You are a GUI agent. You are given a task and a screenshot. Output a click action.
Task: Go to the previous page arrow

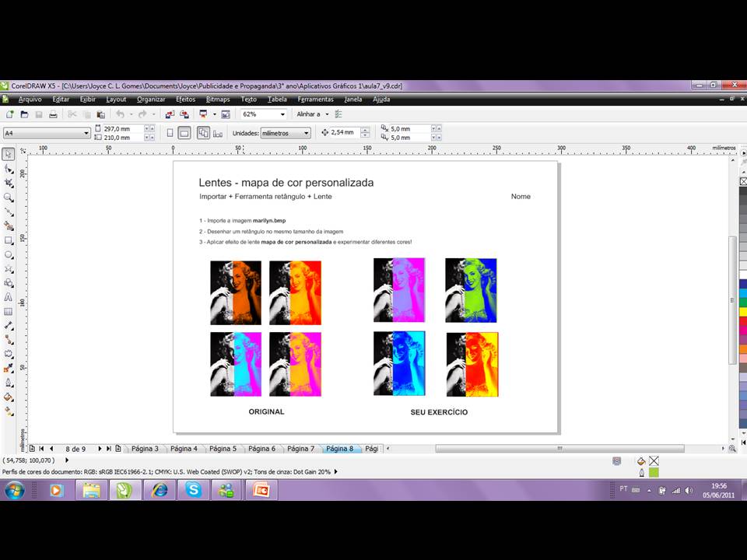coord(51,449)
